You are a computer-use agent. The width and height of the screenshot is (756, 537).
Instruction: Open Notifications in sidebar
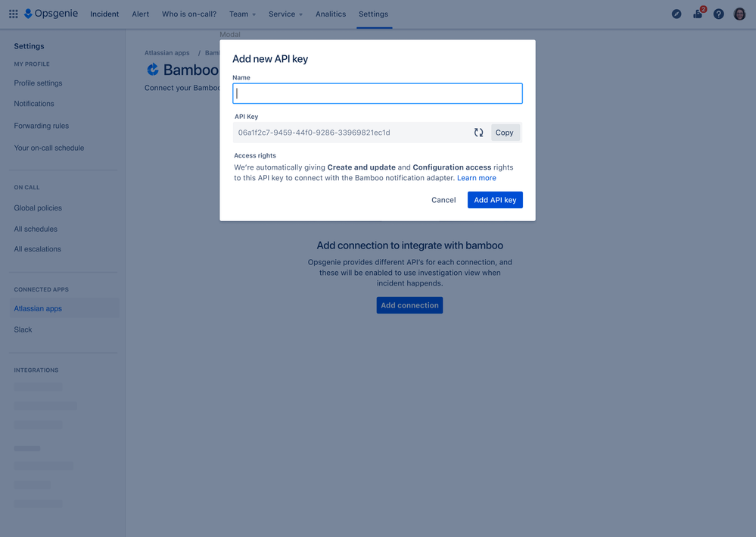pyautogui.click(x=34, y=104)
